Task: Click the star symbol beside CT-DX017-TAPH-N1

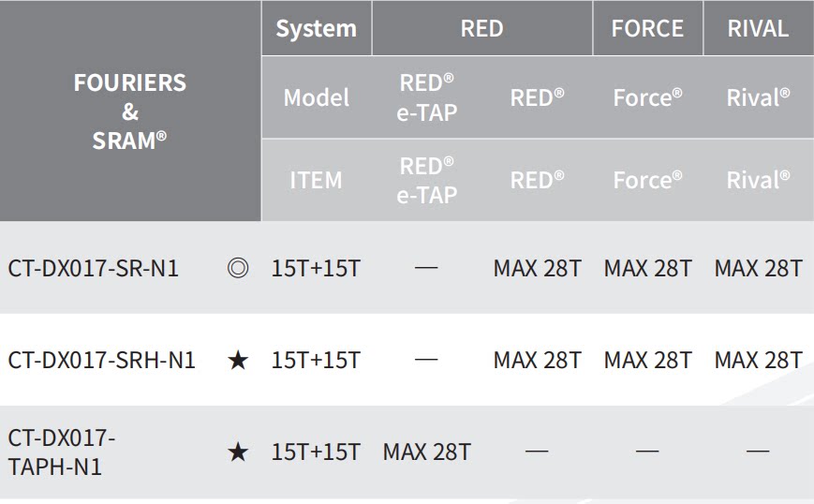Action: click(238, 452)
